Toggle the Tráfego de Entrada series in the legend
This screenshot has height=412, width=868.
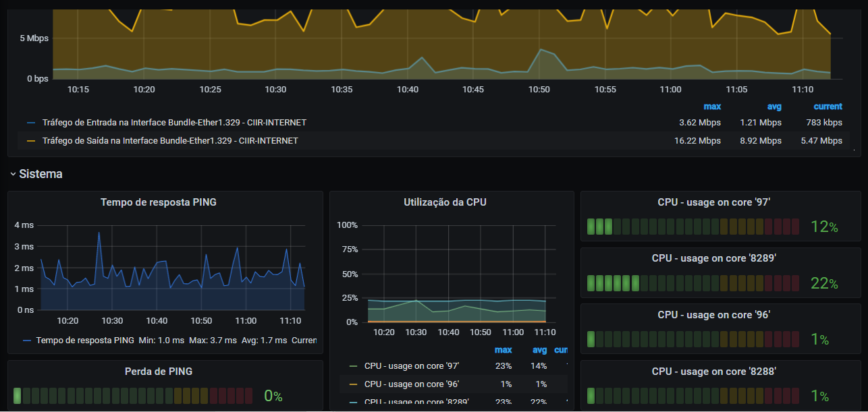click(x=174, y=123)
